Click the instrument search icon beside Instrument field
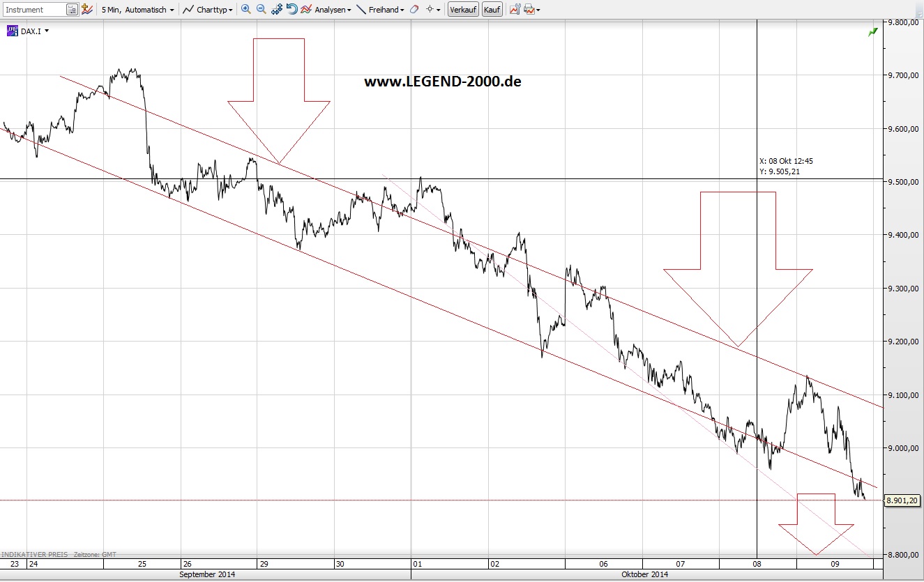Viewport: 924px width, 582px height. tap(70, 9)
